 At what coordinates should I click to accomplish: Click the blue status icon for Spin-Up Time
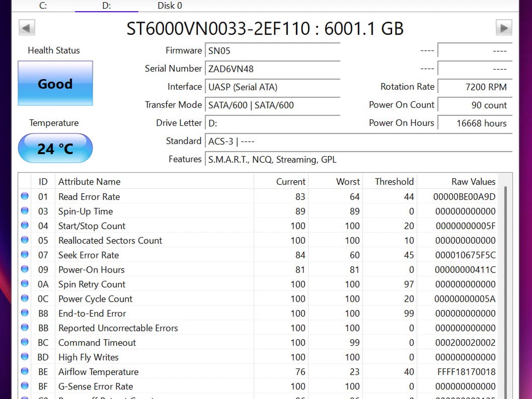pyautogui.click(x=25, y=210)
